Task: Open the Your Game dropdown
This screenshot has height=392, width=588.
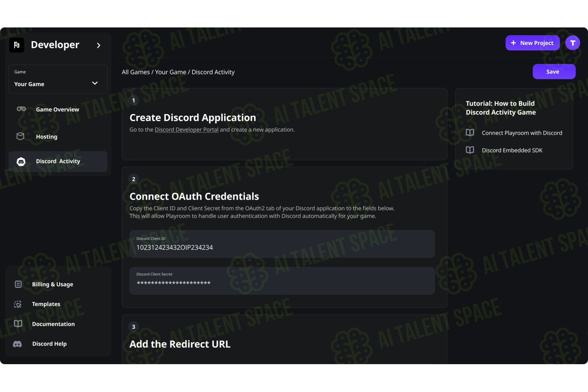Action: tap(58, 79)
